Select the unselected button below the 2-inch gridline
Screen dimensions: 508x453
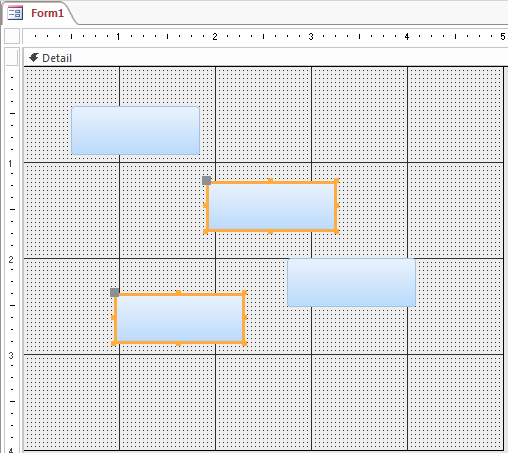[x=351, y=282]
